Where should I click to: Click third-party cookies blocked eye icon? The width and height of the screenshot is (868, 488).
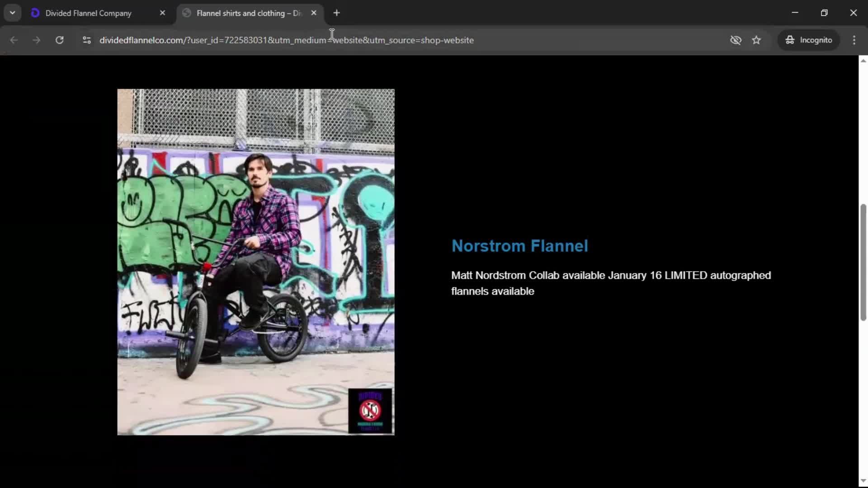click(736, 40)
